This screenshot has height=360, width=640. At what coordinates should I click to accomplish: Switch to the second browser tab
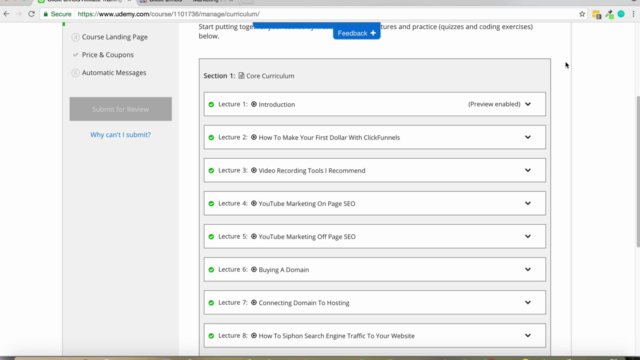[x=186, y=2]
